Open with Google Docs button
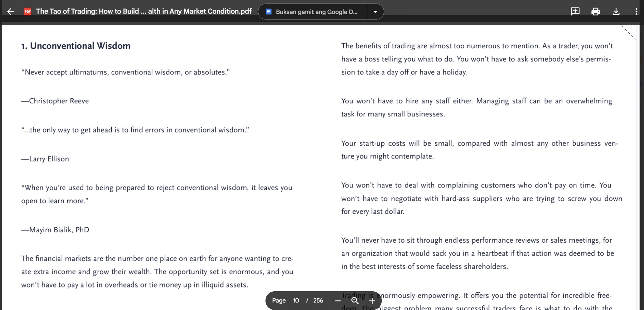Image resolution: width=644 pixels, height=310 pixels. coord(313,12)
